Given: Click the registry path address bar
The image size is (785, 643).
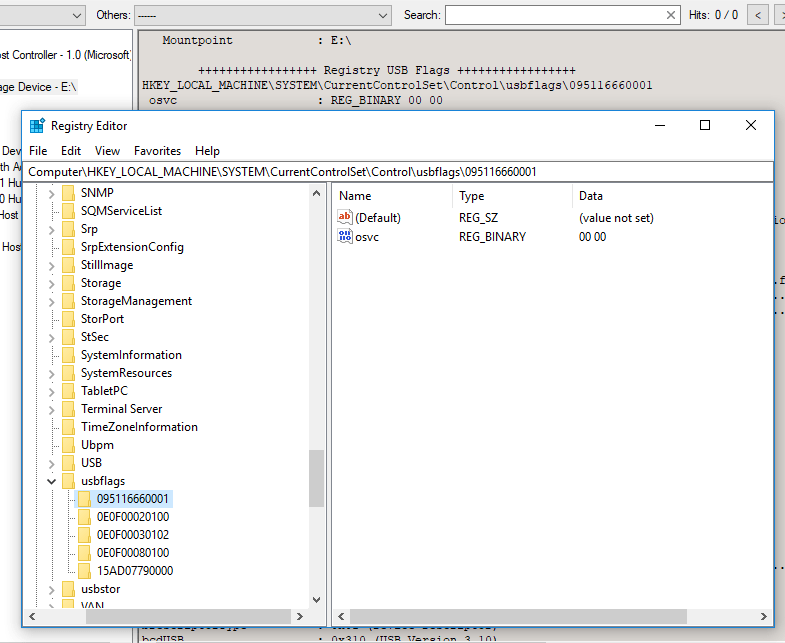Looking at the screenshot, I should click(x=398, y=172).
